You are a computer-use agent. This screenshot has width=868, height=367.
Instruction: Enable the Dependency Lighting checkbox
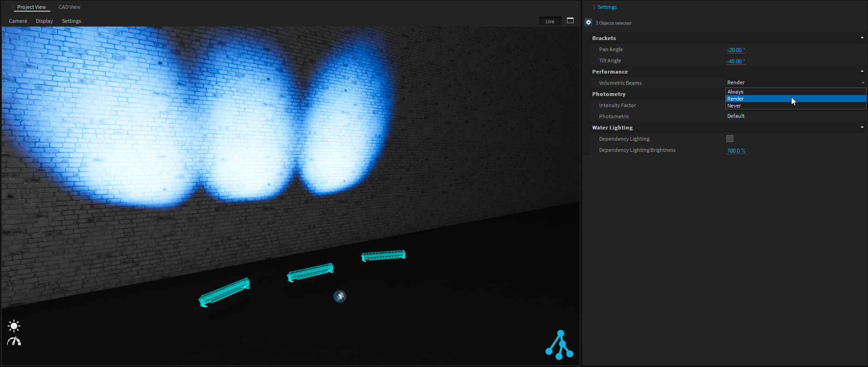click(x=730, y=139)
